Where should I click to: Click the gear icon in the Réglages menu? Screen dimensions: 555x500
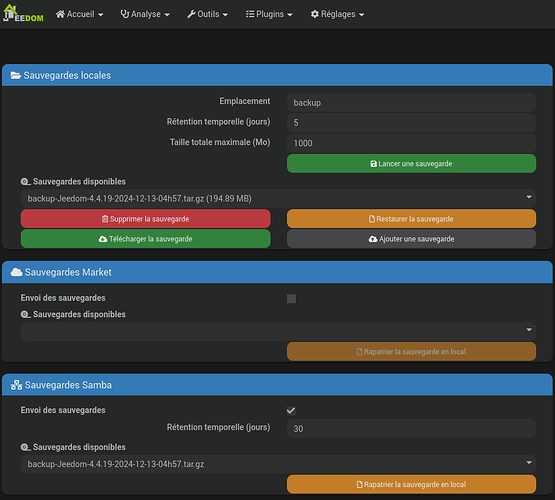(x=315, y=14)
